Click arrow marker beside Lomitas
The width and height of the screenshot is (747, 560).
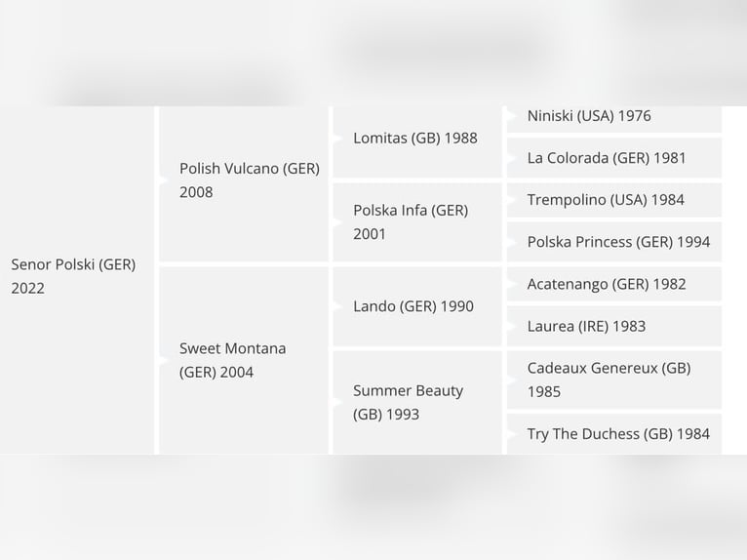(x=337, y=139)
